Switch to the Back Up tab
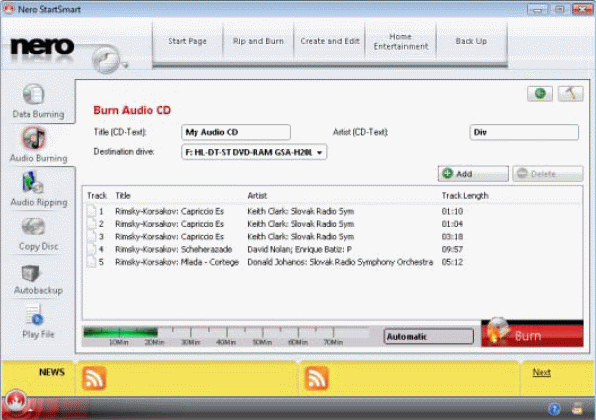Image resolution: width=596 pixels, height=420 pixels. tap(471, 41)
